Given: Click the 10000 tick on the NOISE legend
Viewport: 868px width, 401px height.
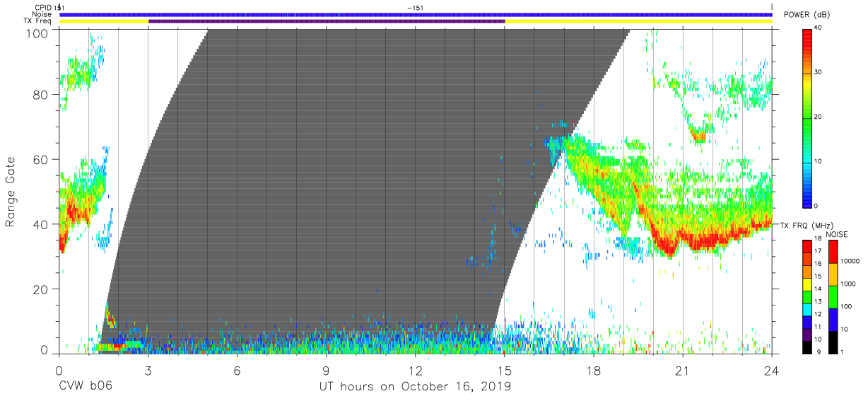Looking at the screenshot, I should [x=850, y=260].
